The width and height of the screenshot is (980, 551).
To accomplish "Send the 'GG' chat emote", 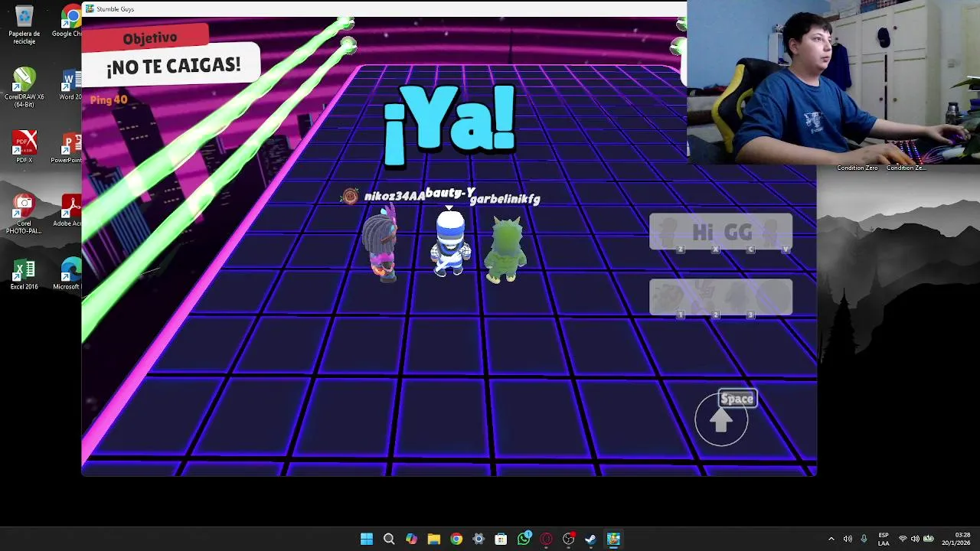I will pyautogui.click(x=738, y=233).
